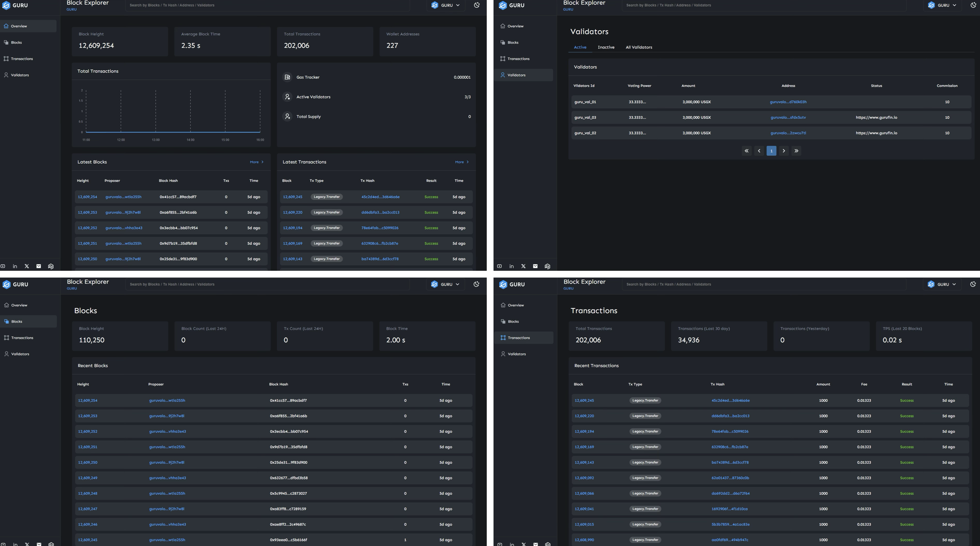Click email envelope icon in Validators page footer
Image resolution: width=980 pixels, height=546 pixels.
point(535,266)
